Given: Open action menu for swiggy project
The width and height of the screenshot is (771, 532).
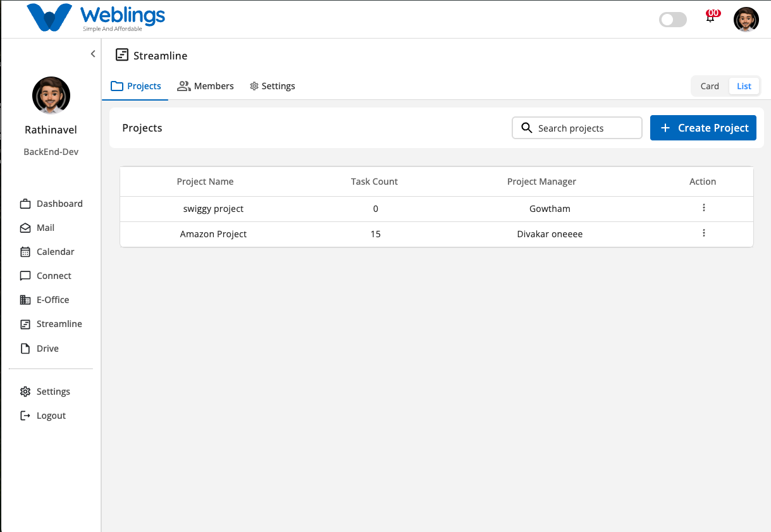Looking at the screenshot, I should [704, 208].
